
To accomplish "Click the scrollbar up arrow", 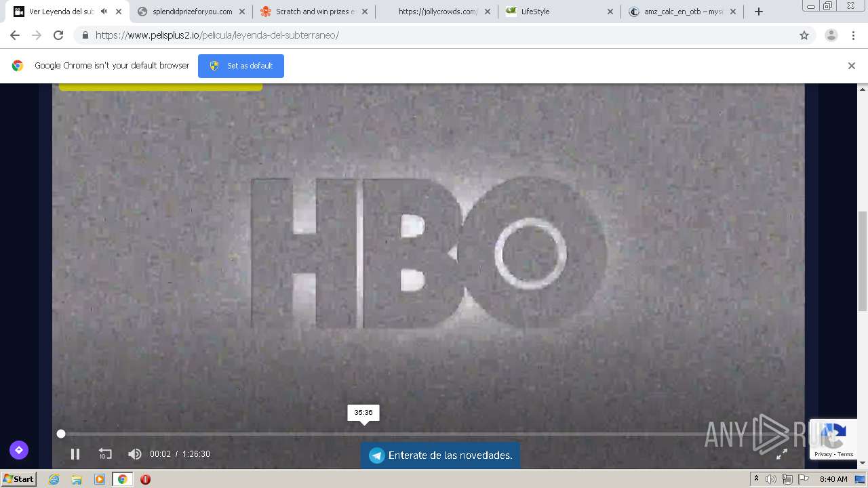I will tap(863, 89).
